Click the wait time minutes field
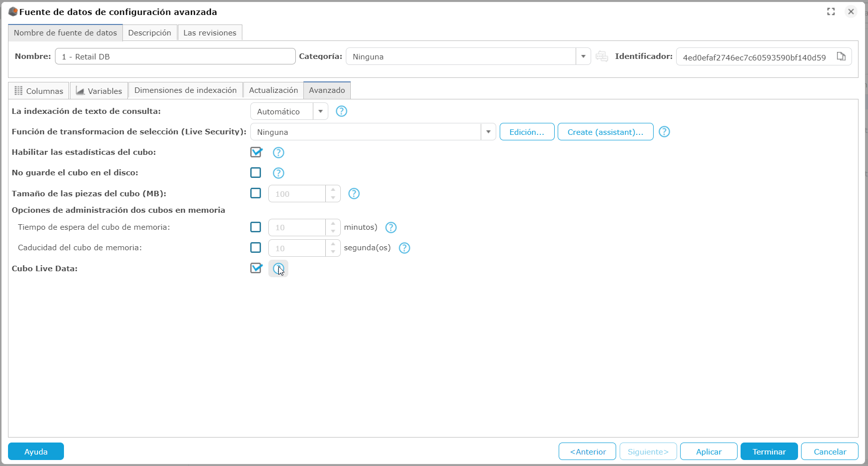This screenshot has height=466, width=868. 297,227
